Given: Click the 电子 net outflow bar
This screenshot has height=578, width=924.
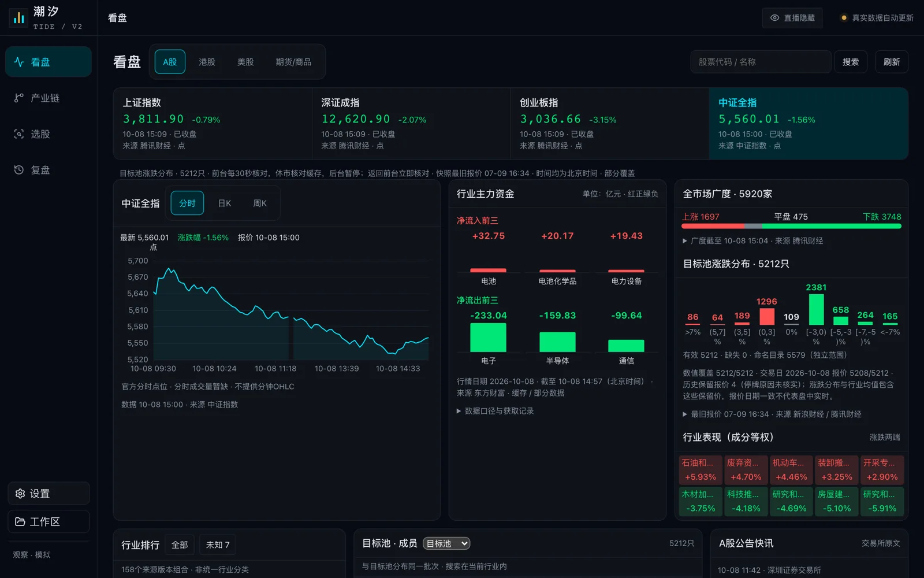Looking at the screenshot, I should [489, 338].
